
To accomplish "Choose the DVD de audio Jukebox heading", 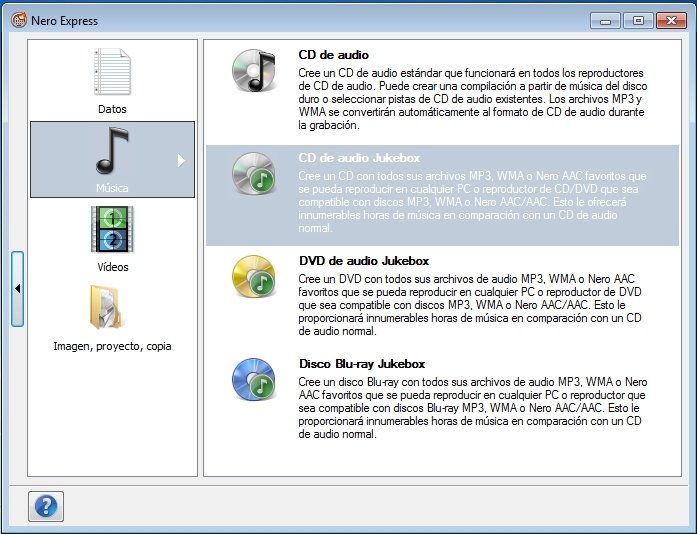I will [x=364, y=261].
